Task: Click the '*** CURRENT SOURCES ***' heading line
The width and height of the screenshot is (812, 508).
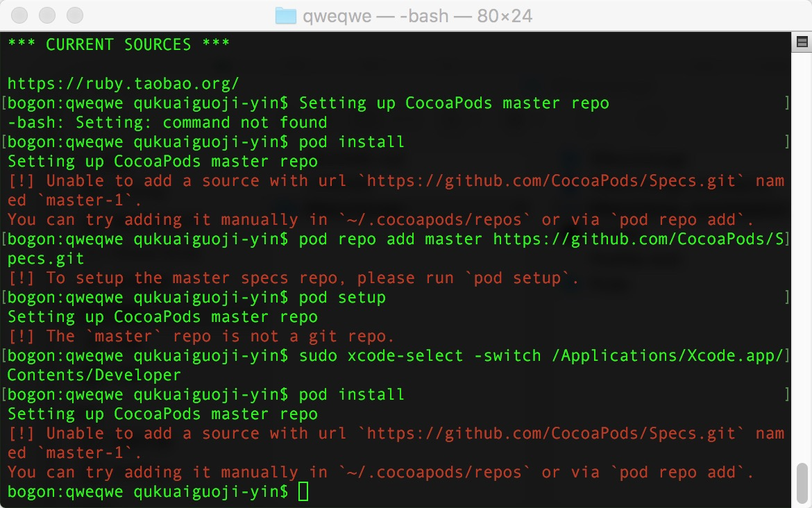Action: coord(119,44)
